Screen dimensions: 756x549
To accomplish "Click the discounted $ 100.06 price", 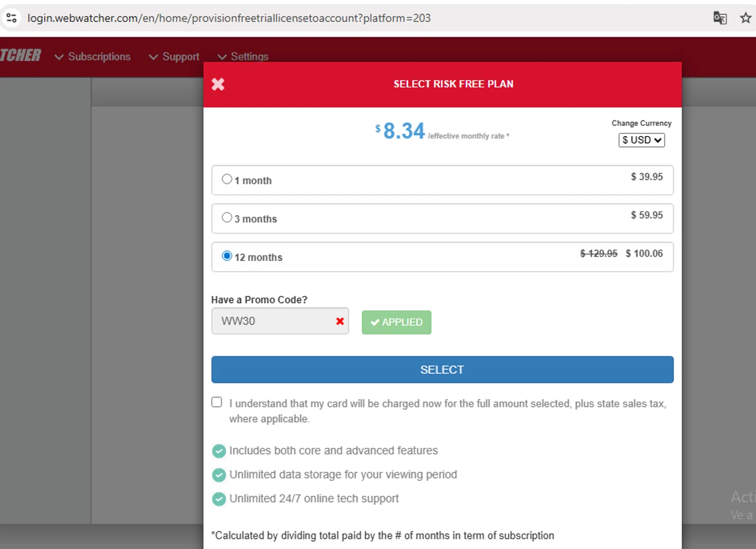I will tap(644, 253).
